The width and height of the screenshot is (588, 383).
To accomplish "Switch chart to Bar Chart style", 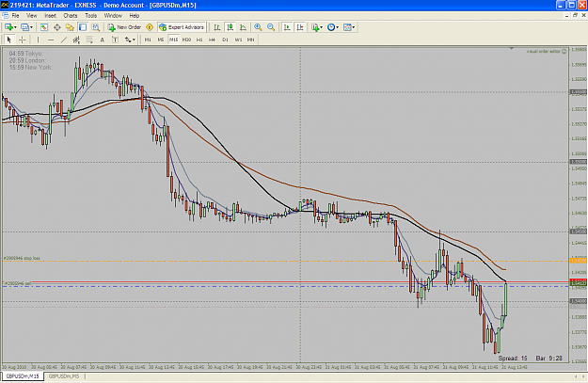I will pyautogui.click(x=217, y=27).
